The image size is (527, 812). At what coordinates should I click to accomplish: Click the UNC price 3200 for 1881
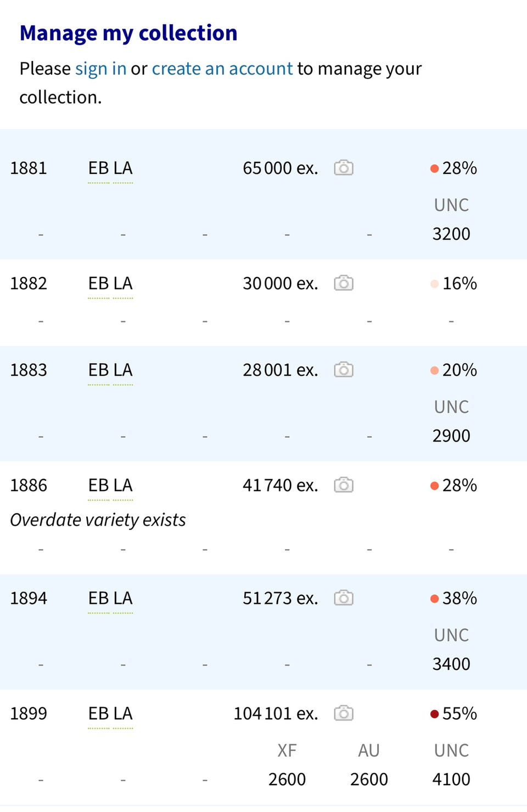click(451, 234)
